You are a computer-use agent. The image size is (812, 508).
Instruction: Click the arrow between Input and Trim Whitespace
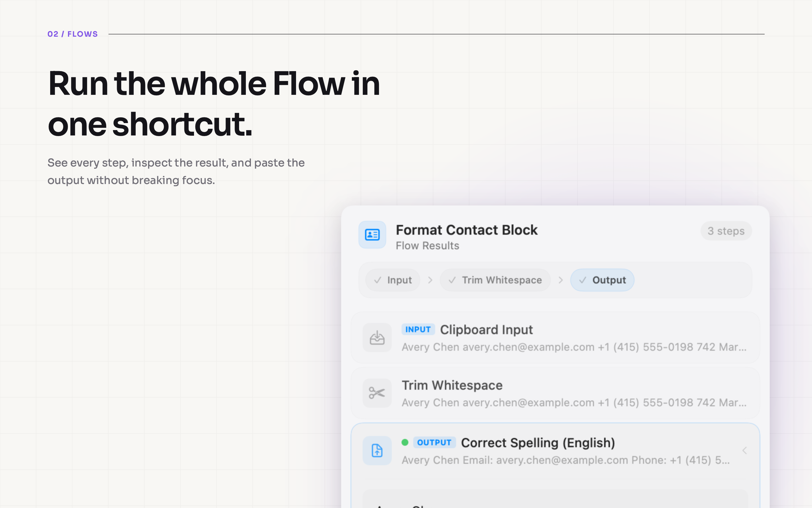click(430, 280)
